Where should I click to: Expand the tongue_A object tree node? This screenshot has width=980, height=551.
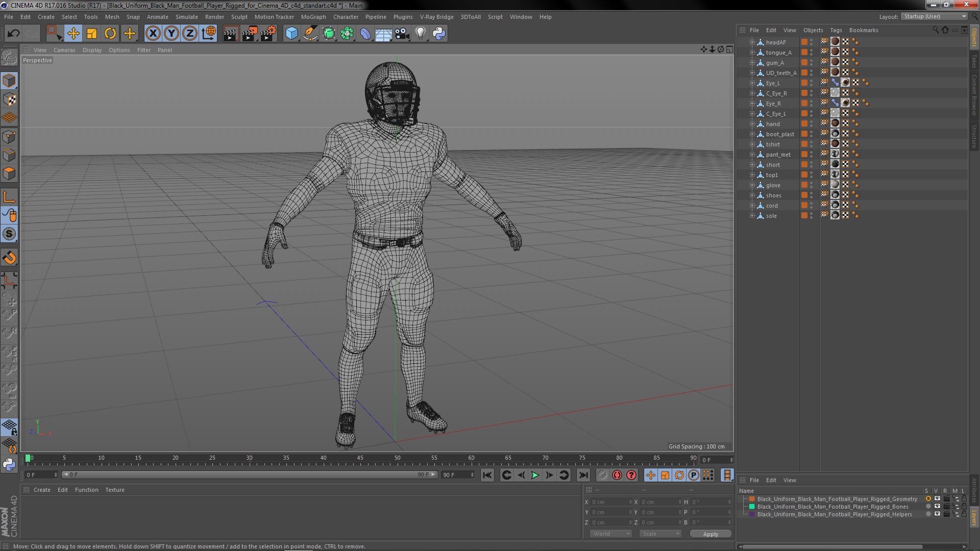752,53
